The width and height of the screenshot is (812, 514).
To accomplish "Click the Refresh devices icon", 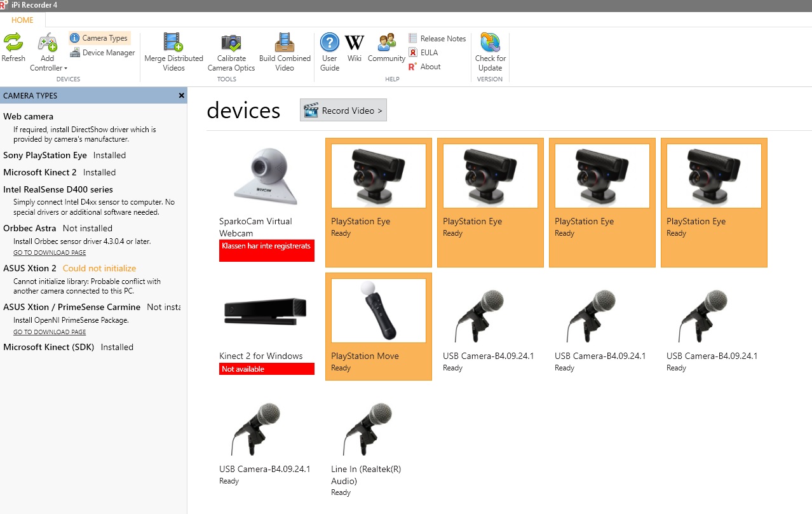I will tap(13, 42).
